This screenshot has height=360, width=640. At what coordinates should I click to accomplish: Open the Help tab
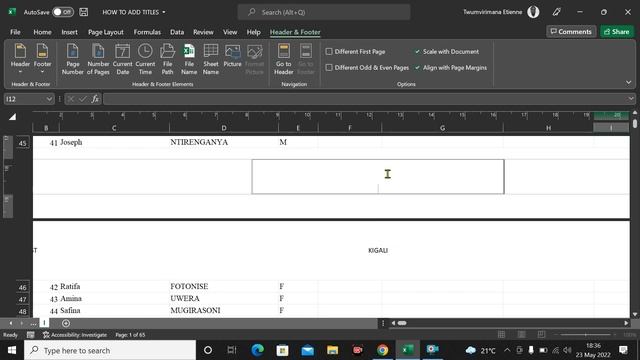pyautogui.click(x=253, y=32)
